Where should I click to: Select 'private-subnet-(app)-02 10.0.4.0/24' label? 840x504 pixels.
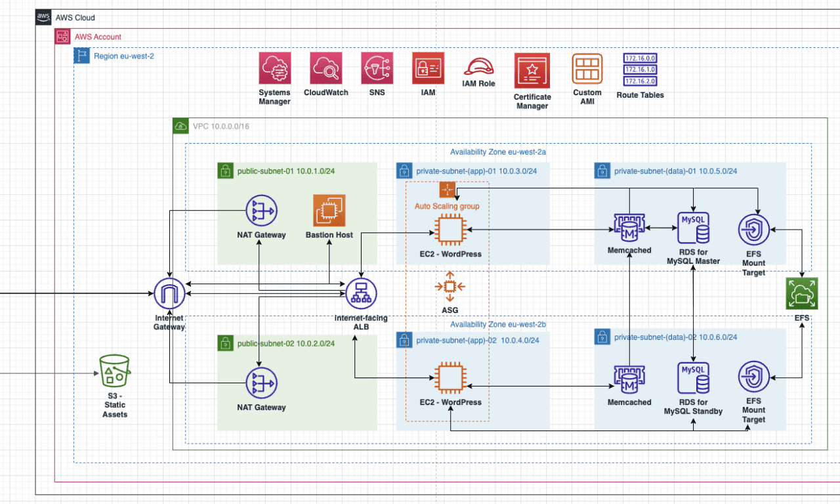(478, 340)
